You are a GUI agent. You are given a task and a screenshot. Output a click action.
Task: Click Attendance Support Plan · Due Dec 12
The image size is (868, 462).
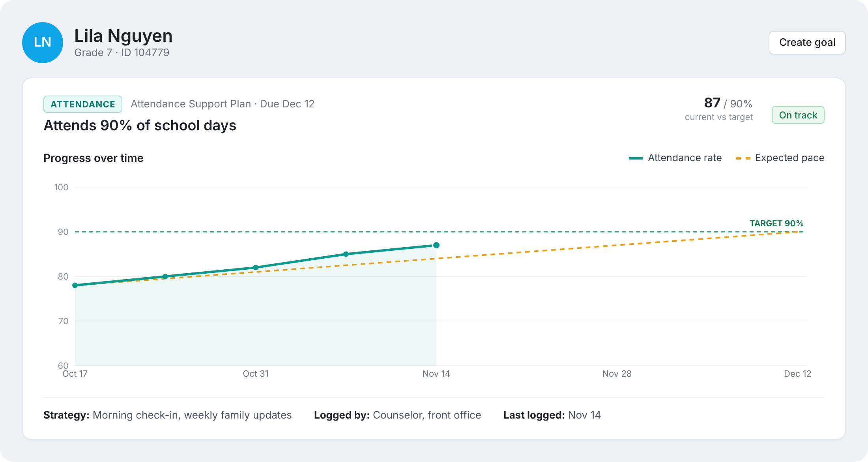[223, 104]
